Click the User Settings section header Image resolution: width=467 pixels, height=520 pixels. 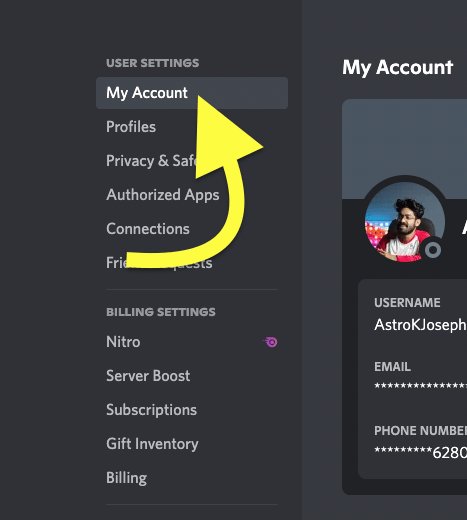click(x=153, y=63)
